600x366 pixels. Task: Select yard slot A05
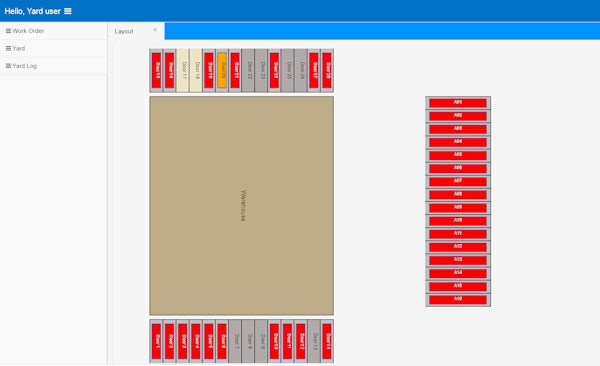pyautogui.click(x=458, y=155)
